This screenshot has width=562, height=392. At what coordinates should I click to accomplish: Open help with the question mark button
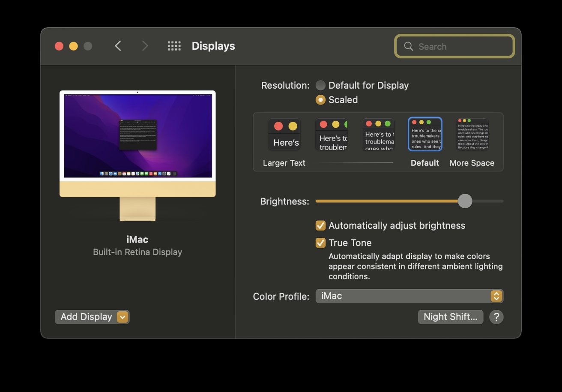496,317
